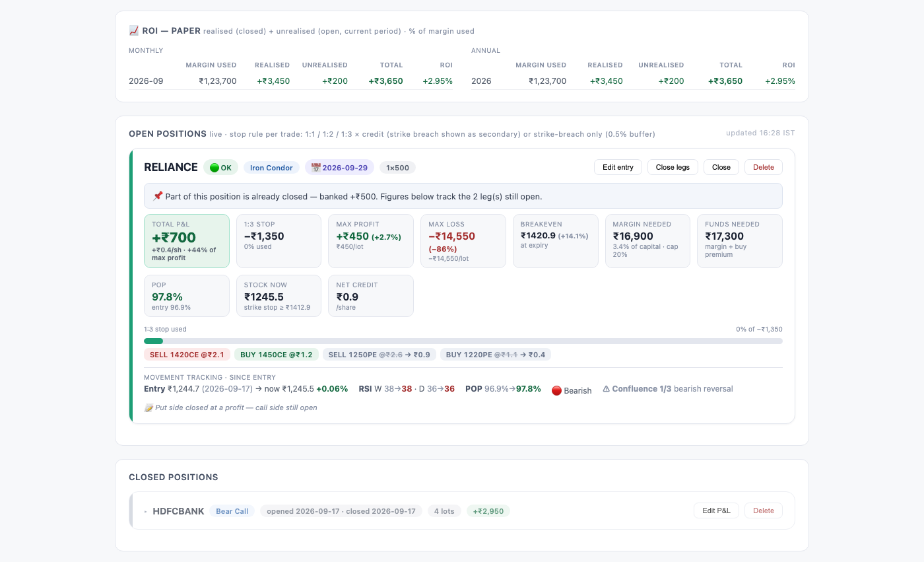This screenshot has width=924, height=562.
Task: Click the chart icon beside ROI — PAPER
Action: pos(133,30)
